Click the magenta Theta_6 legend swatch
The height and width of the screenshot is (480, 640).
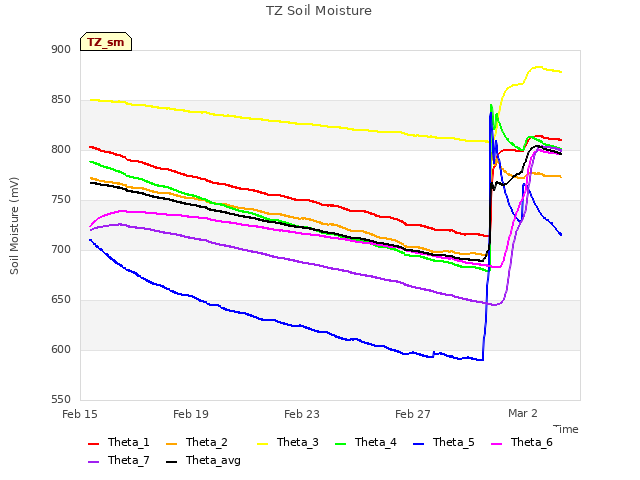point(496,444)
